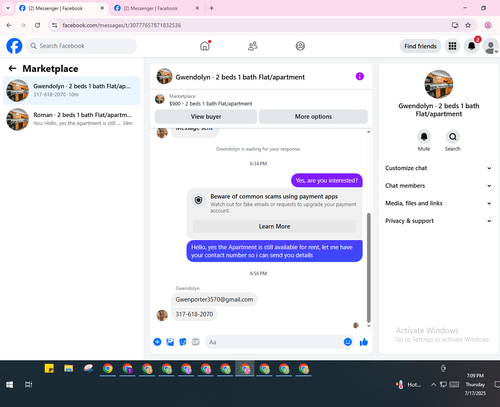Switch to the first Messenger browser tab
Image resolution: width=500 pixels, height=407 pixels.
tap(62, 8)
